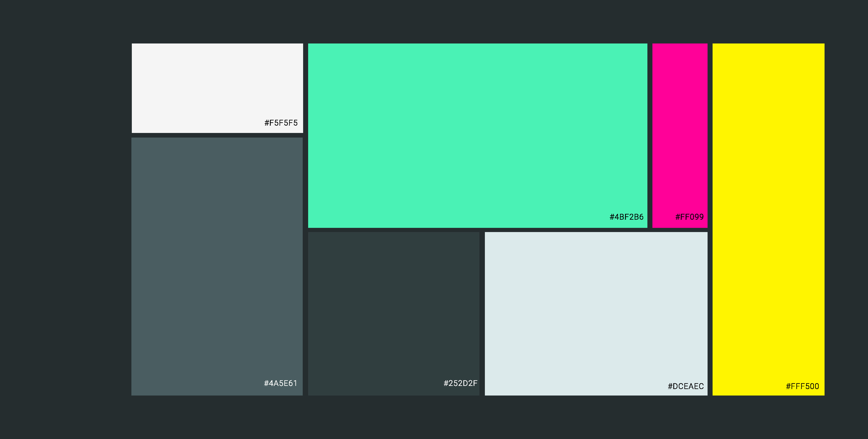
Task: Select the slate gray #4A5E61 swatch
Action: 217,266
